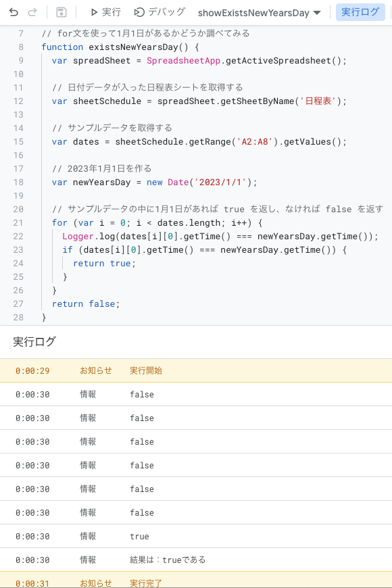Screen dimensions: 392x588
Task: Click the '日程表' string in code
Action: point(318,101)
